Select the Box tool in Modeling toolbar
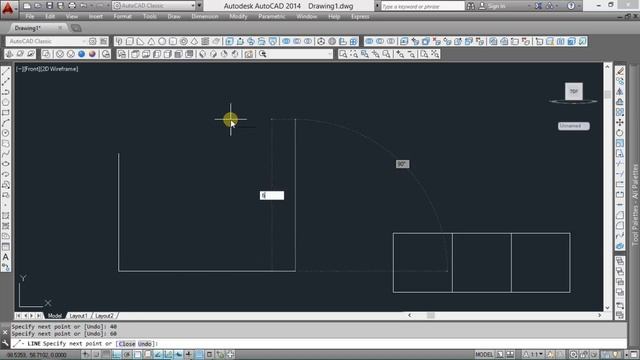This screenshot has width=640, height=360. (130, 41)
